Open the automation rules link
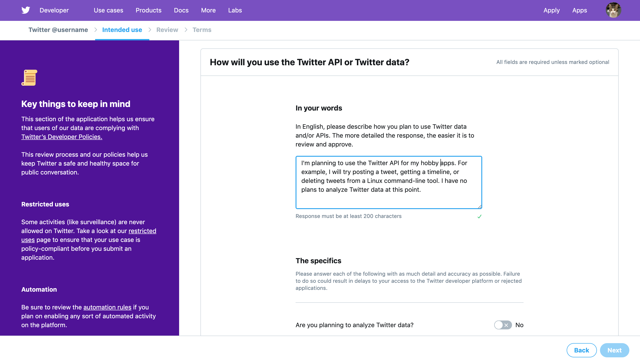The height and width of the screenshot is (364, 640). point(107,307)
